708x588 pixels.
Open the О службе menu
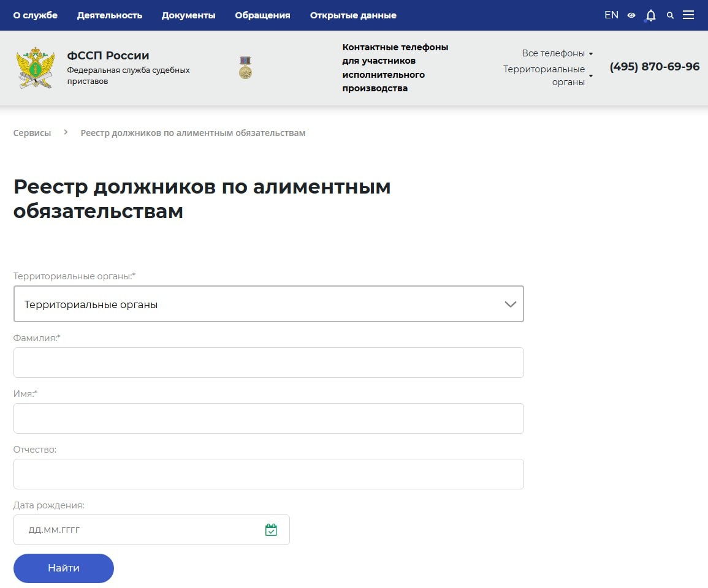(35, 15)
